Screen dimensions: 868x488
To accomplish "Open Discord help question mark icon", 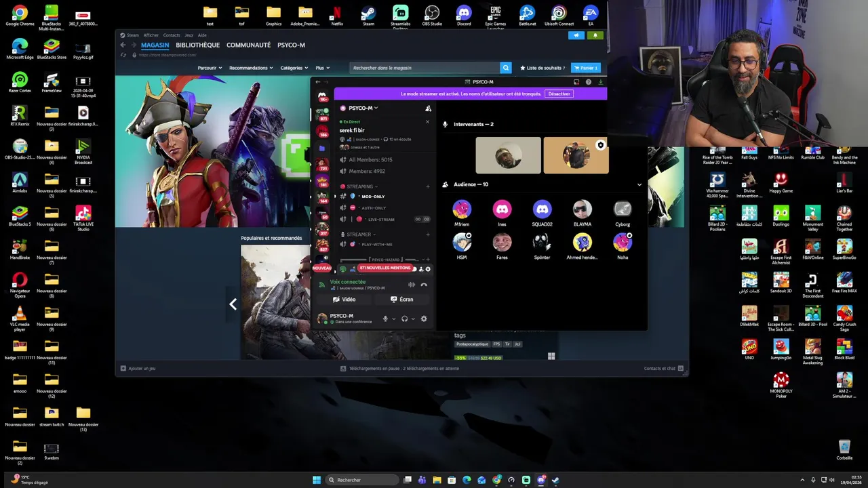I will point(588,82).
